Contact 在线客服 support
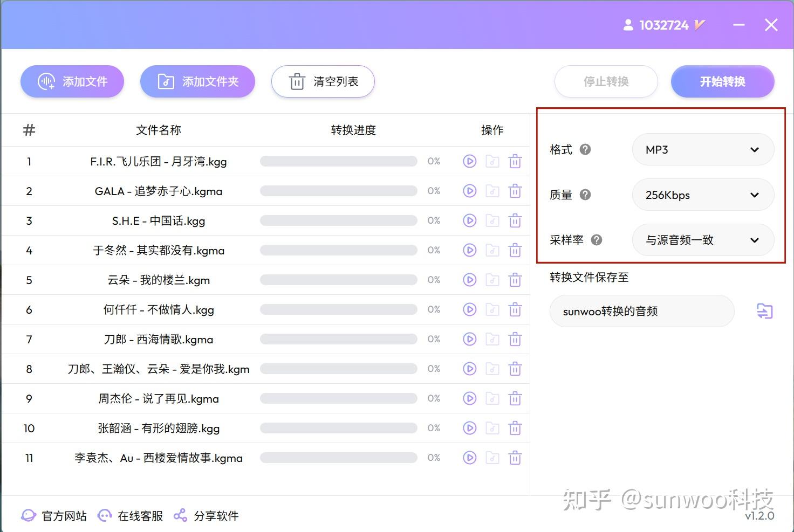Image resolution: width=794 pixels, height=532 pixels. click(130, 515)
